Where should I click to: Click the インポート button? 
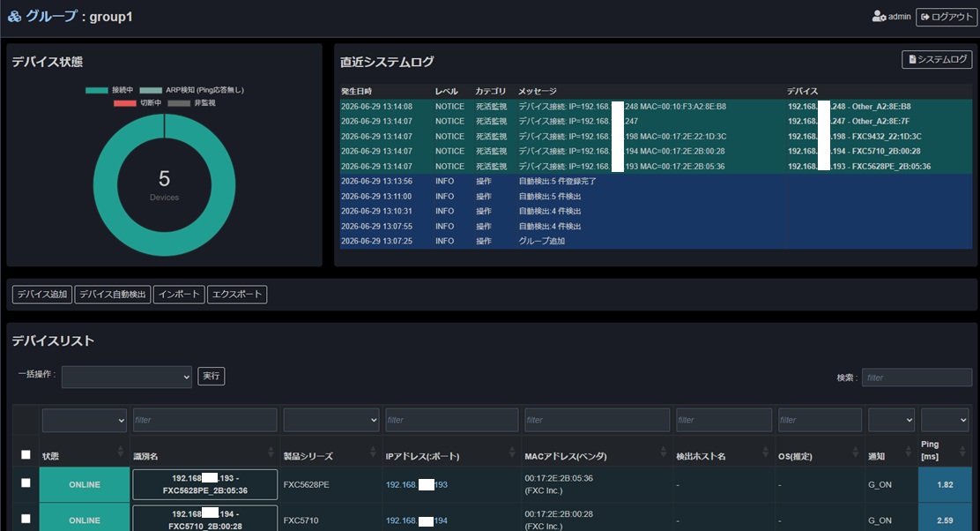tap(179, 295)
